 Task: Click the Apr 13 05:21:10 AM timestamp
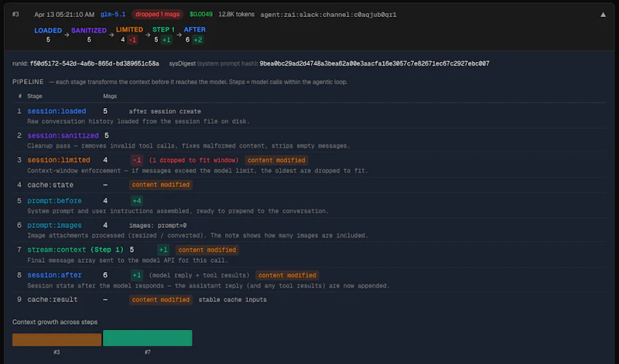click(64, 15)
